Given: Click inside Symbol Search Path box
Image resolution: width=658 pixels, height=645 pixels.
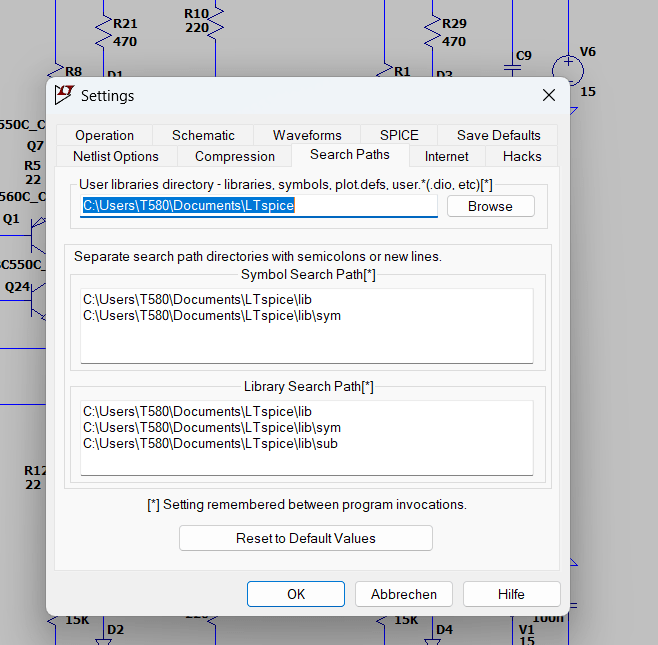Looking at the screenshot, I should point(307,326).
